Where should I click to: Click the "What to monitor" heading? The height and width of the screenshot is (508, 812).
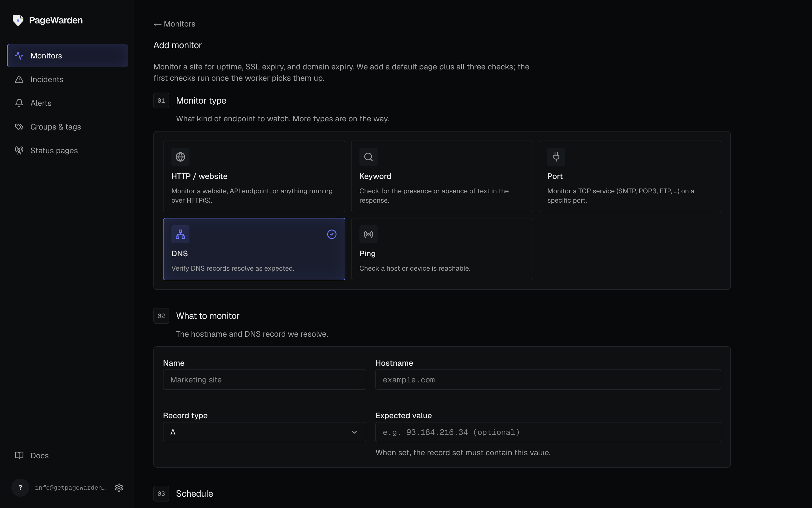click(208, 316)
